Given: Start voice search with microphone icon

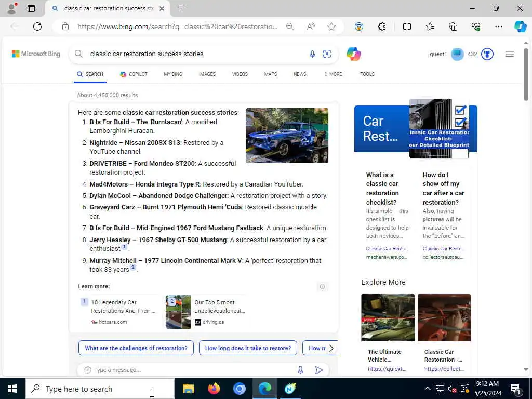Looking at the screenshot, I should click(312, 54).
